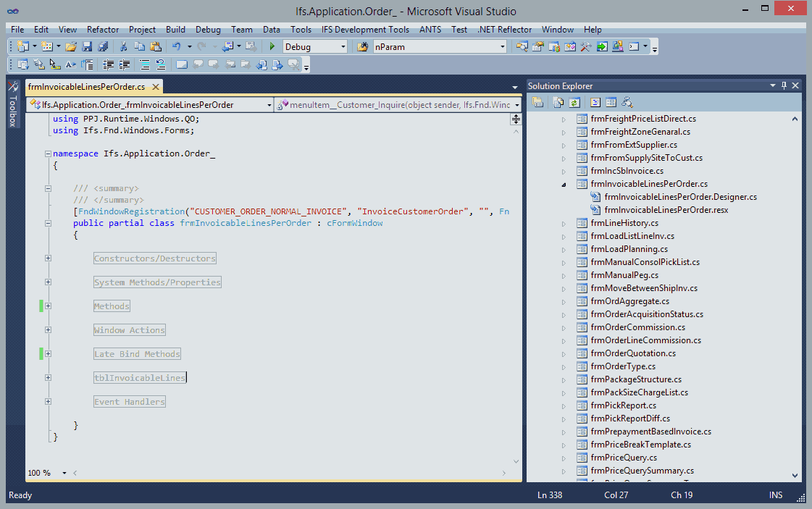Click the active files dropdown arrow above editor
Image resolution: width=812 pixels, height=509 pixels.
tap(515, 87)
